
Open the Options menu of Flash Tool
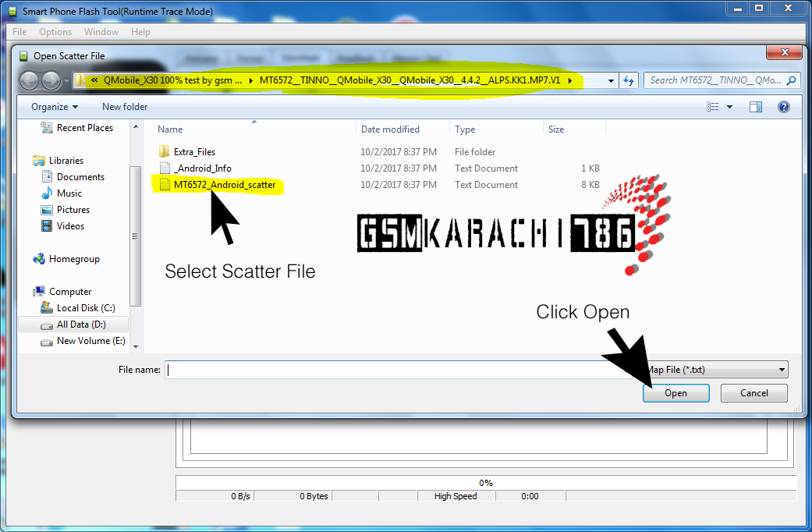(55, 32)
